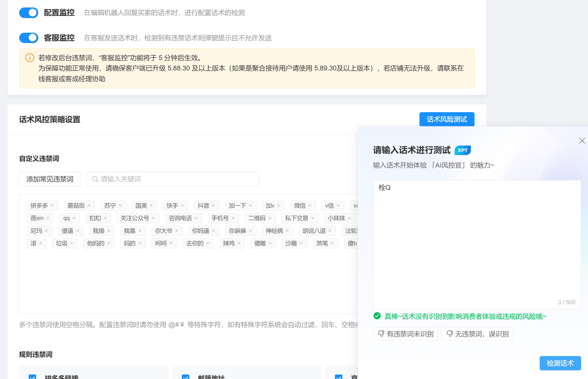Toggle the 配置监控 switch
588x379 pixels.
[29, 12]
